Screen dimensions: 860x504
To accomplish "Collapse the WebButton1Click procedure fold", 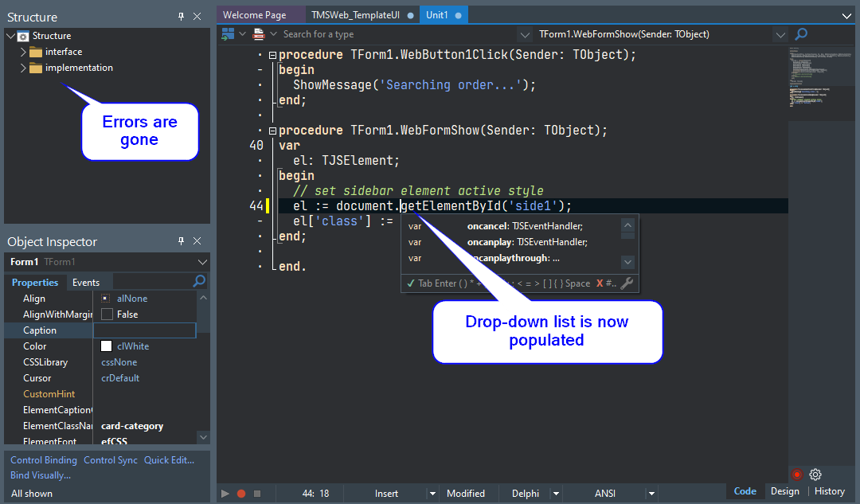I will click(272, 55).
